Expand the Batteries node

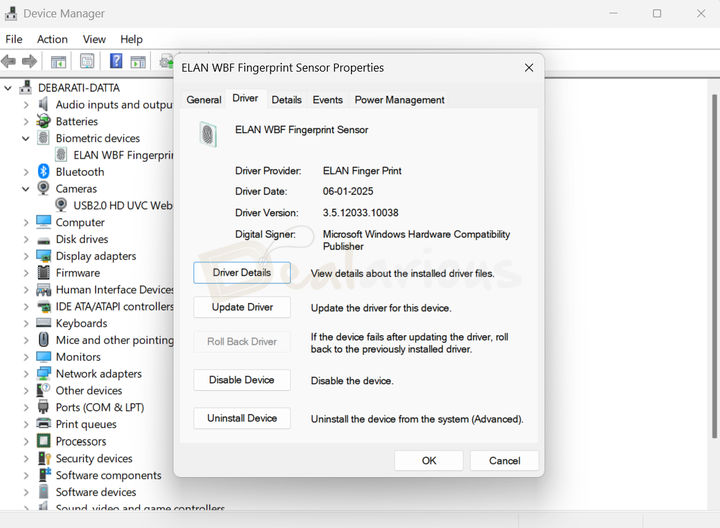pos(26,122)
